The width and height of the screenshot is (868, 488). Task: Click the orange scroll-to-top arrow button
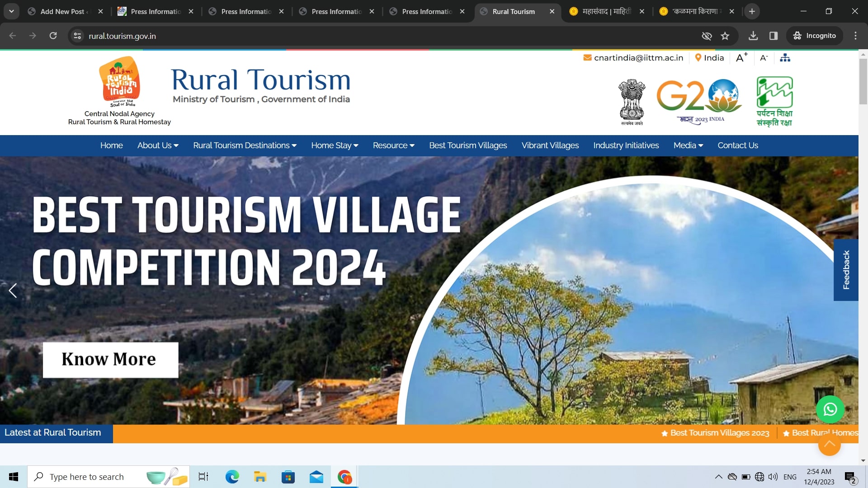coord(829,445)
